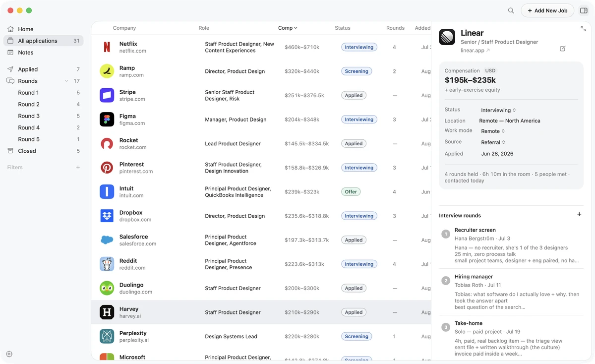Click Netflix's Interviewing status badge
This screenshot has width=595, height=364.
(359, 47)
